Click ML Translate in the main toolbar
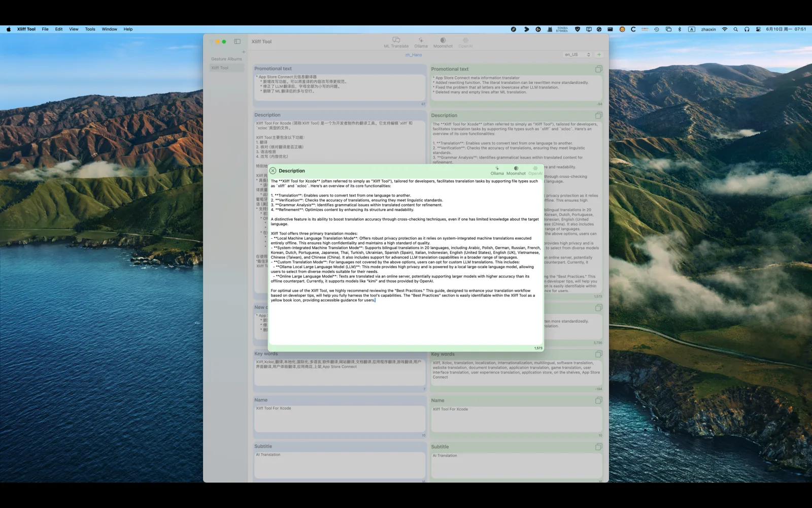The image size is (812, 508). [x=396, y=43]
